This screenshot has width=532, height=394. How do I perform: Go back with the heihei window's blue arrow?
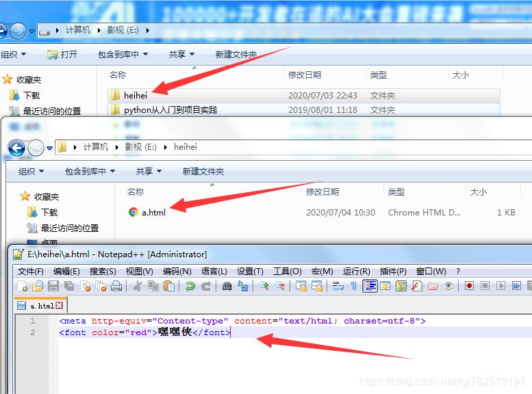[x=16, y=148]
